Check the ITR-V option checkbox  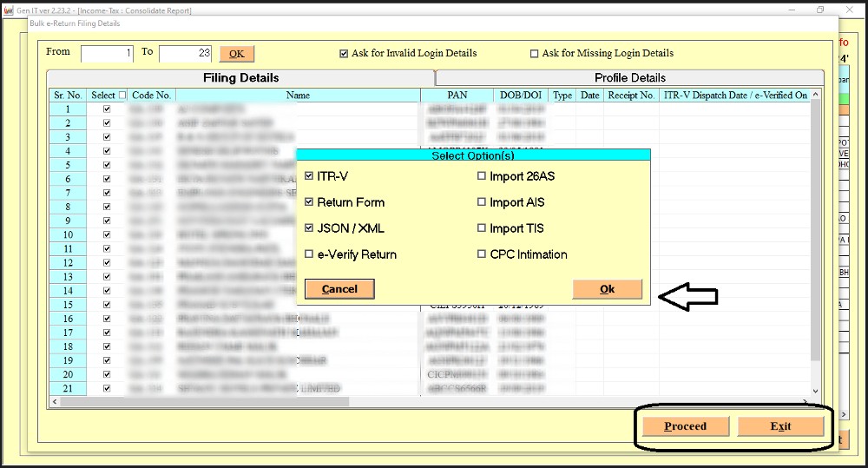pyautogui.click(x=310, y=176)
